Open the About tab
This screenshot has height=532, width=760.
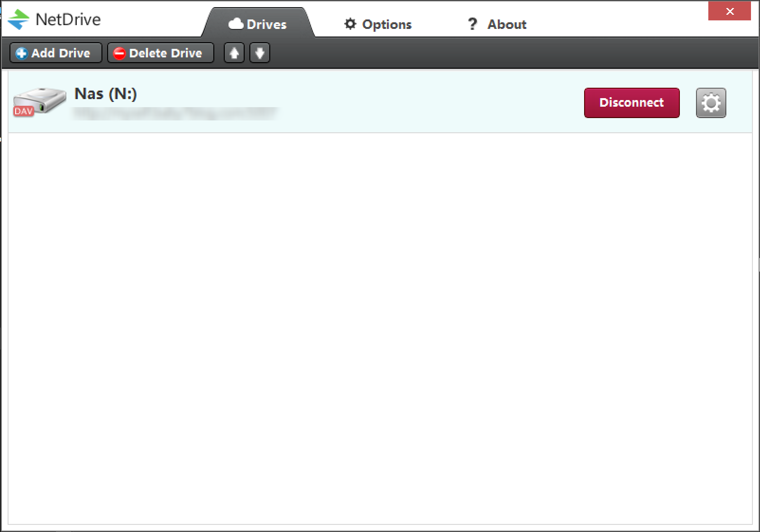(497, 24)
